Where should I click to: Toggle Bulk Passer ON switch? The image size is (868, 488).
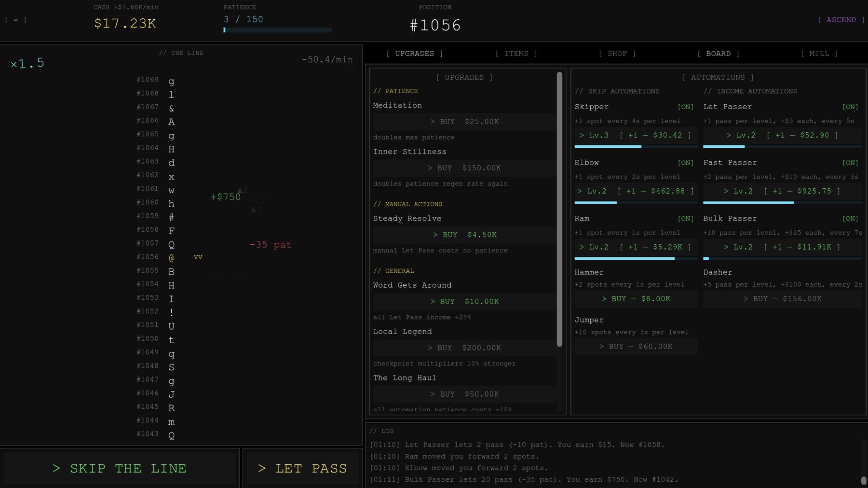pos(850,219)
